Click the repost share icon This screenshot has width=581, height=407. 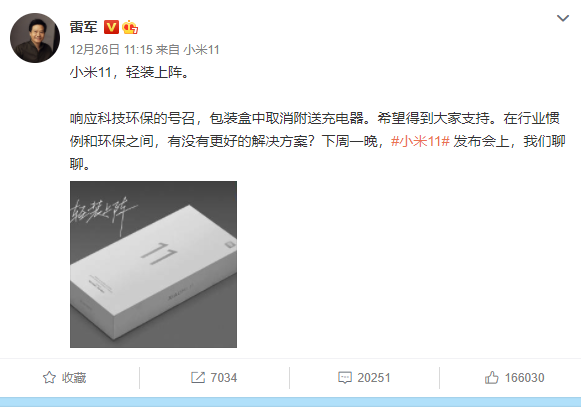[198, 377]
